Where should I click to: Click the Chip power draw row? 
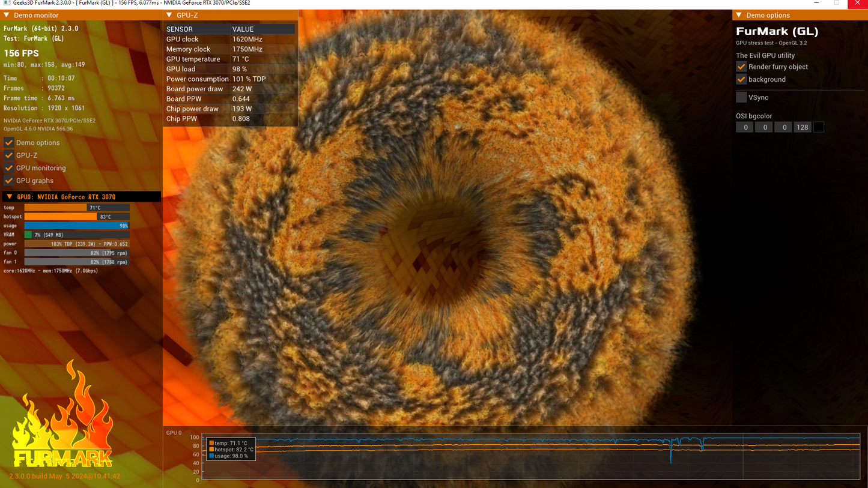(x=231, y=109)
